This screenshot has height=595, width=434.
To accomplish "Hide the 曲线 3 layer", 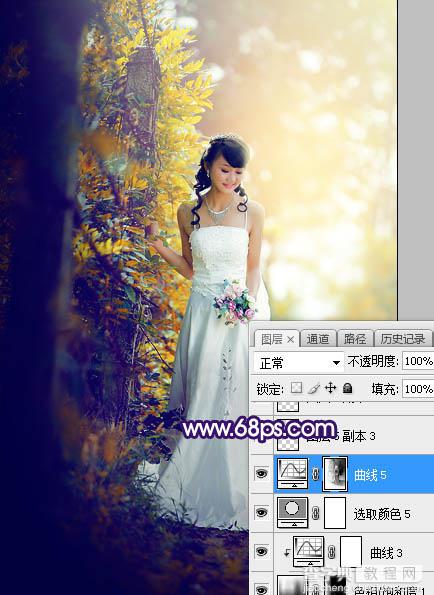I will 261,551.
